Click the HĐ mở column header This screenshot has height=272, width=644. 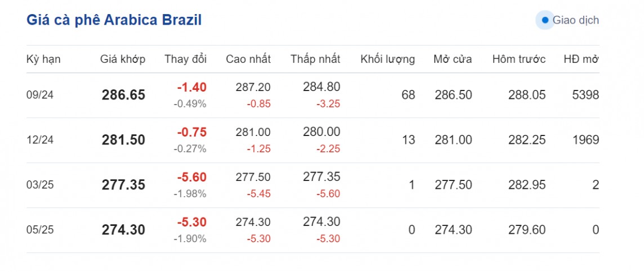(x=581, y=59)
